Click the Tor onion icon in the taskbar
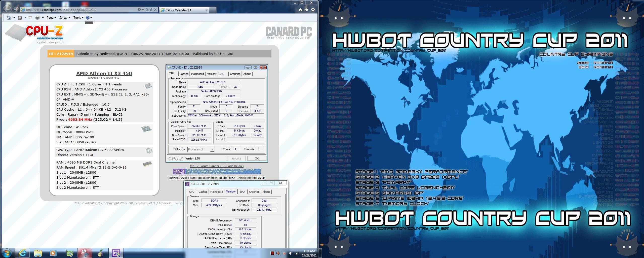The height and width of the screenshot is (258, 644). (x=100, y=253)
